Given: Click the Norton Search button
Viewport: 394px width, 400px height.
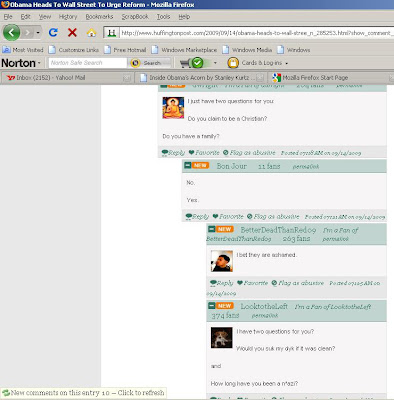Looking at the screenshot, I should [147, 63].
